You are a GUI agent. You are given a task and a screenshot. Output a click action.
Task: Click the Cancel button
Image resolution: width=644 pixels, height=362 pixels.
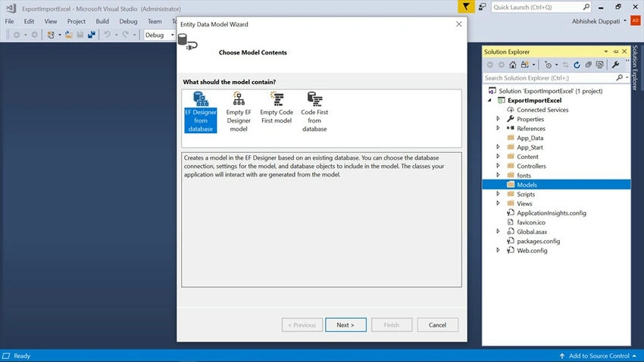(x=437, y=325)
